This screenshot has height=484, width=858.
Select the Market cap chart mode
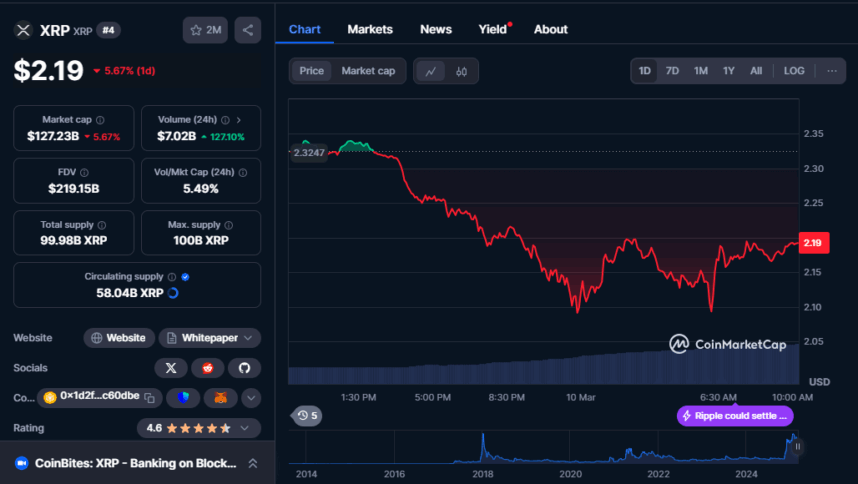coord(368,71)
